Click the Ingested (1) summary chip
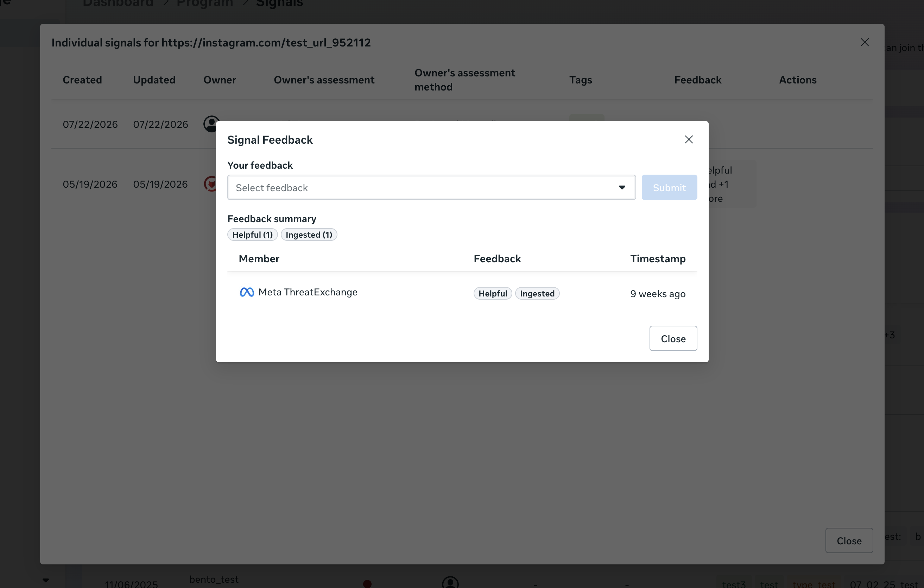Viewport: 924px width, 588px height. 309,234
